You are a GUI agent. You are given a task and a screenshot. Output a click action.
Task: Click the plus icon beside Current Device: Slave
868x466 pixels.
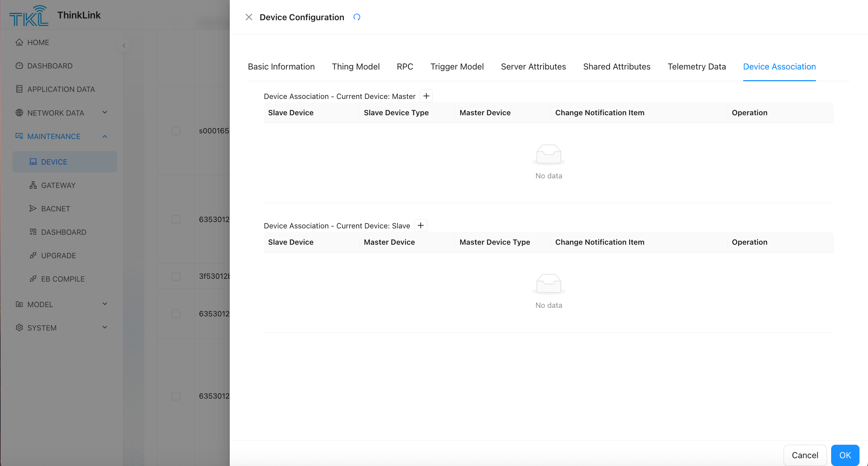(x=421, y=226)
